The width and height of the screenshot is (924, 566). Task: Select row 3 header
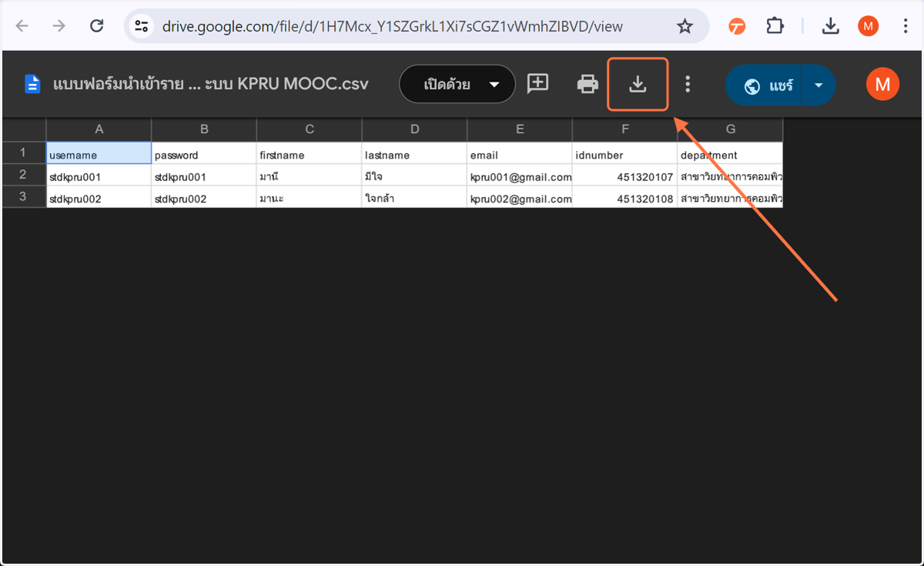(23, 196)
